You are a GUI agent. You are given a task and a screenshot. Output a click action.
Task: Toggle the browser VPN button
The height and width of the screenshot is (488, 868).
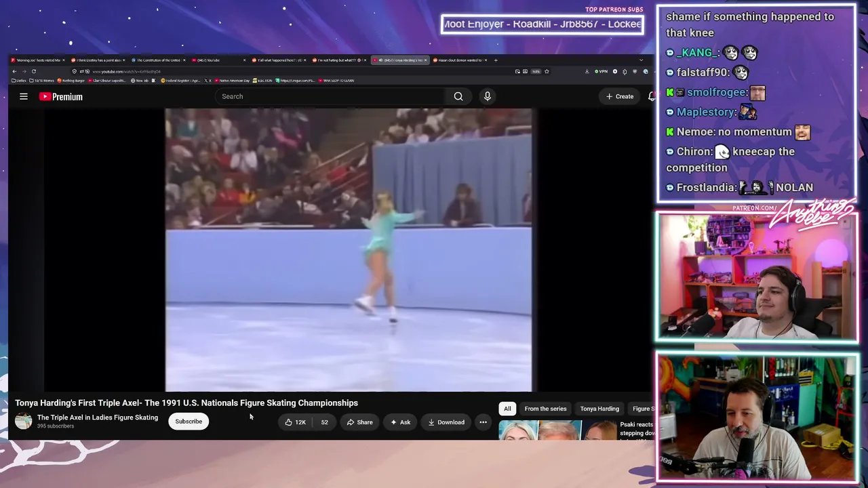pos(601,71)
